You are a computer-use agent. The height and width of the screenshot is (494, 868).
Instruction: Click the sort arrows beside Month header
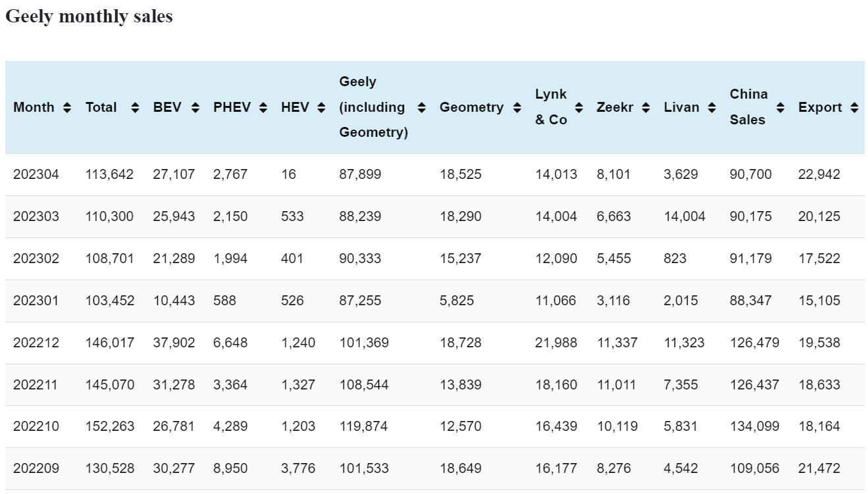67,107
